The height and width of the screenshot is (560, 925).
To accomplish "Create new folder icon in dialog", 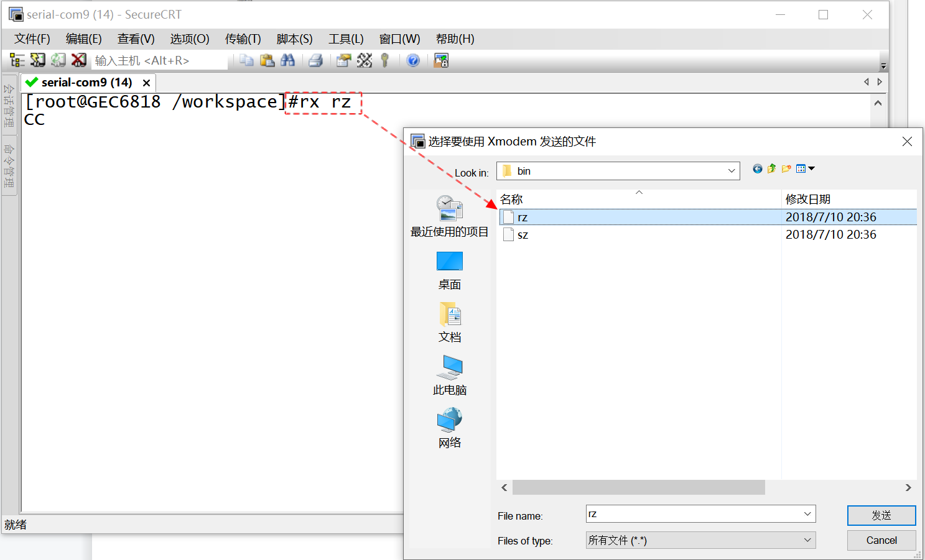I will click(x=786, y=168).
